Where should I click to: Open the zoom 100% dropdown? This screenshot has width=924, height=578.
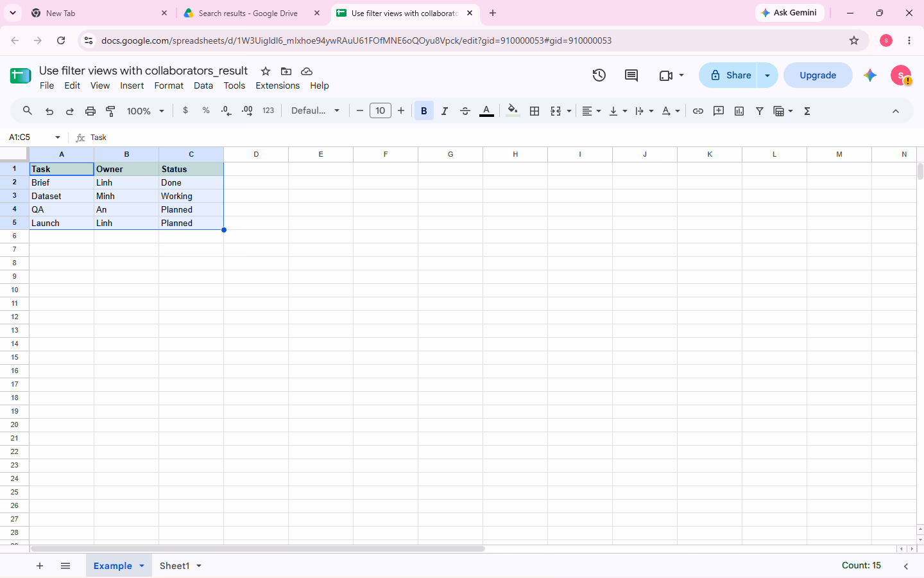tap(146, 111)
